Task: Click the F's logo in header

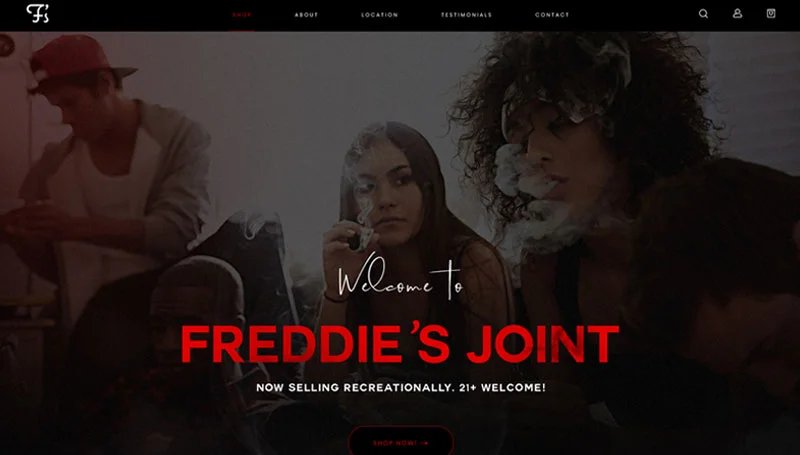Action: [x=38, y=14]
